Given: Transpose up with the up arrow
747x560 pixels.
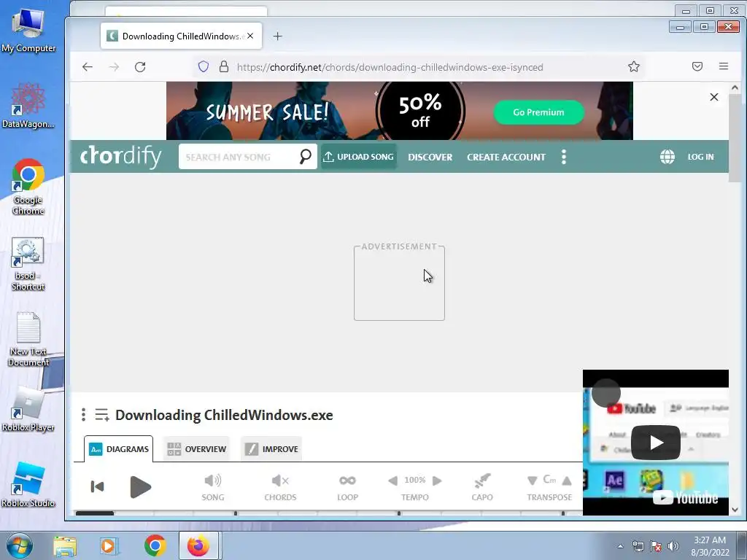Looking at the screenshot, I should [x=567, y=481].
